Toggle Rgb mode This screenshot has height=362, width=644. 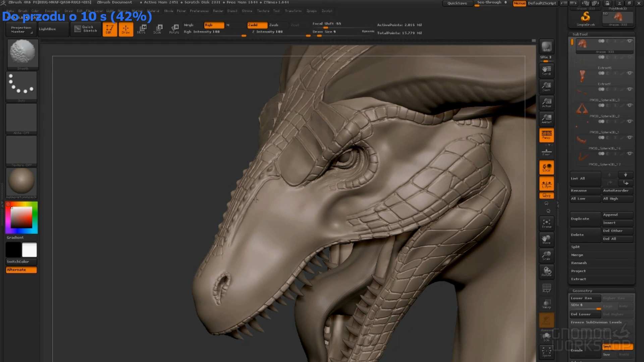coord(214,25)
